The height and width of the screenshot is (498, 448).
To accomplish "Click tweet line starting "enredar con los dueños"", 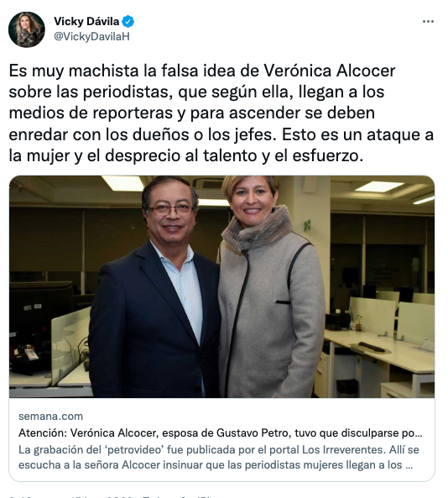I will pyautogui.click(x=221, y=134).
